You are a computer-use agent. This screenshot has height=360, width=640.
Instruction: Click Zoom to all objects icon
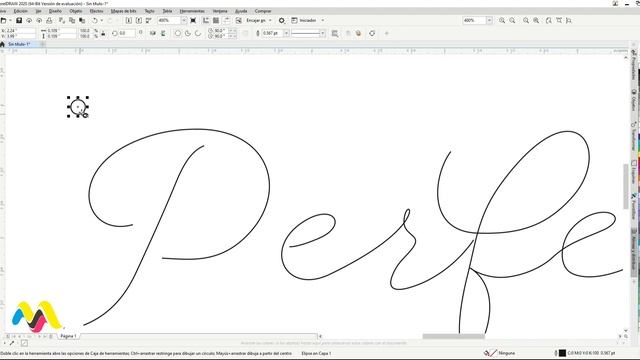tap(536, 20)
